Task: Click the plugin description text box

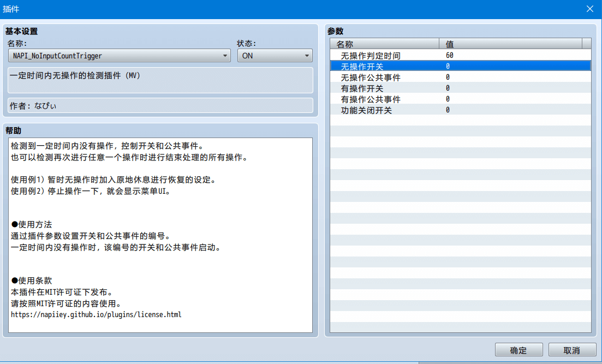Action: pos(160,80)
